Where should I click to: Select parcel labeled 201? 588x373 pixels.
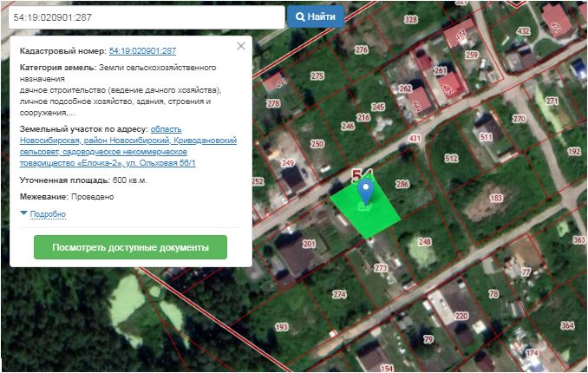[x=309, y=245]
